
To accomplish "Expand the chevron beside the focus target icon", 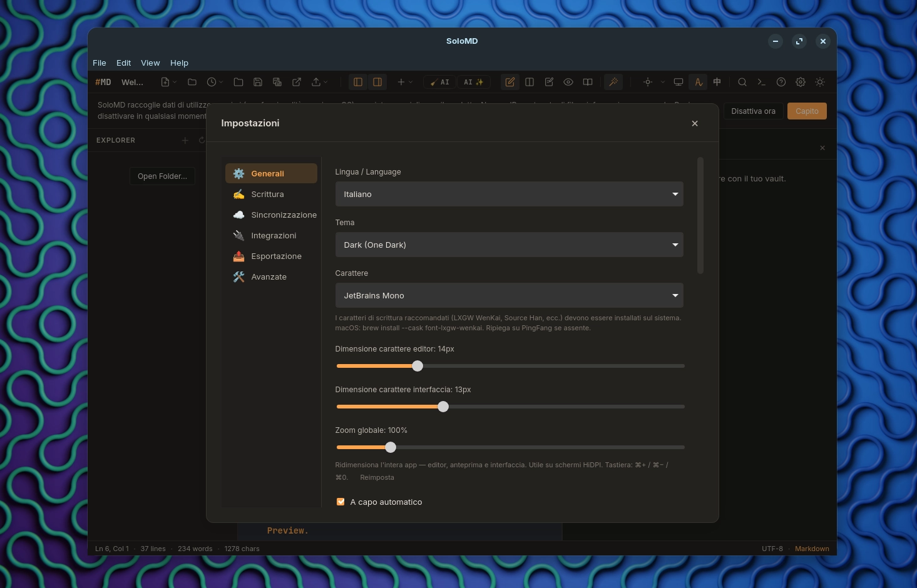I will coord(663,82).
